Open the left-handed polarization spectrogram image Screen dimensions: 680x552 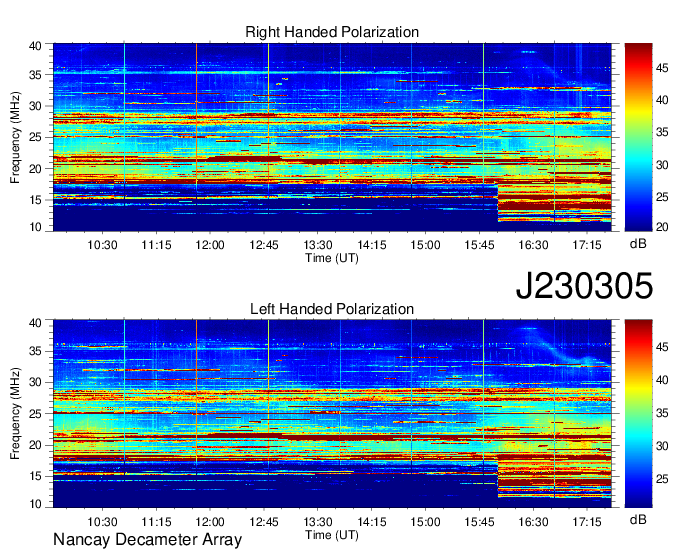point(332,414)
